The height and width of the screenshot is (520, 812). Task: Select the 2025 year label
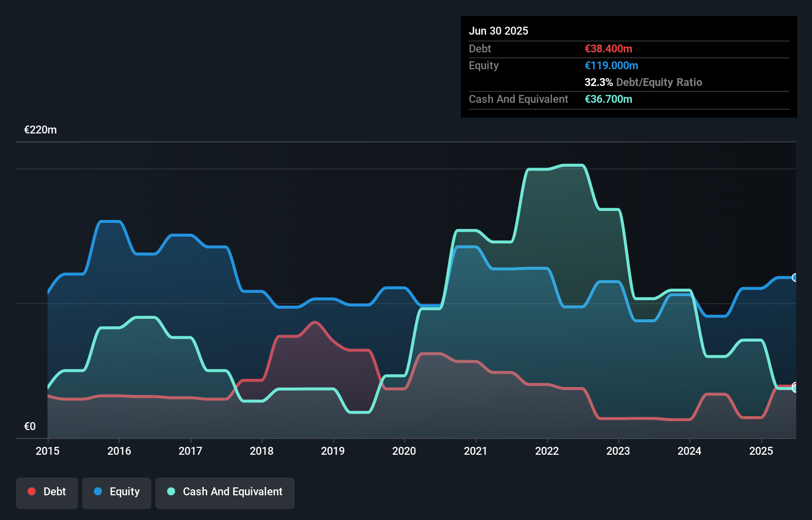(x=762, y=451)
